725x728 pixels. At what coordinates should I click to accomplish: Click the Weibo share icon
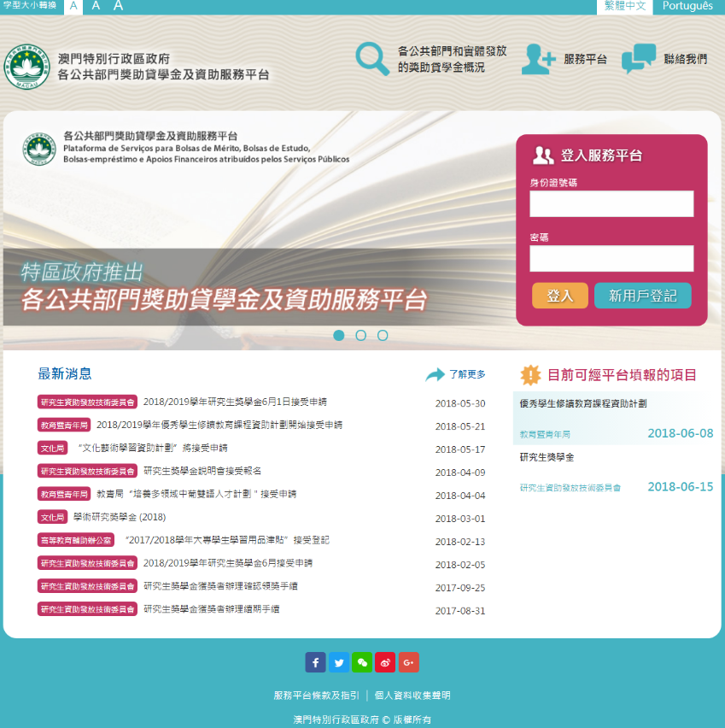(385, 662)
